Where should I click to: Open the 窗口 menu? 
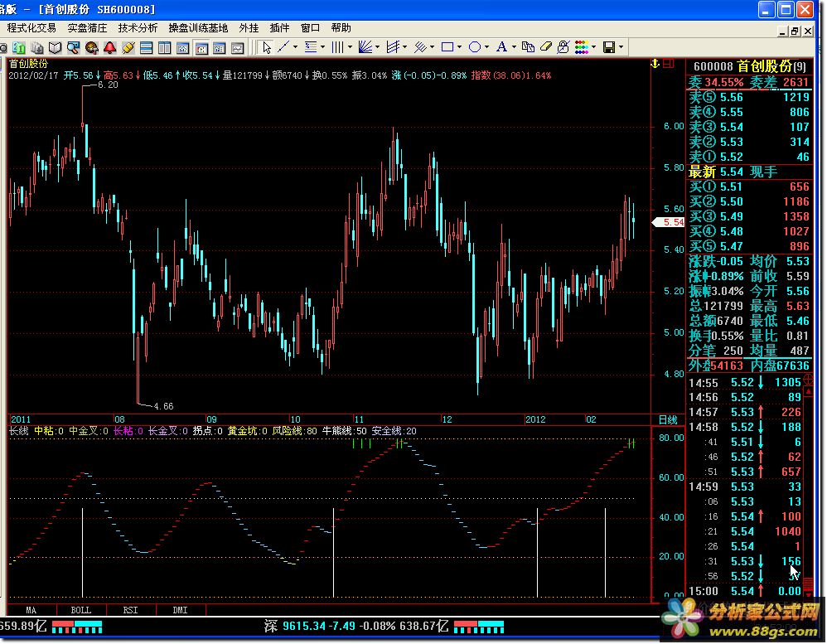coord(310,28)
